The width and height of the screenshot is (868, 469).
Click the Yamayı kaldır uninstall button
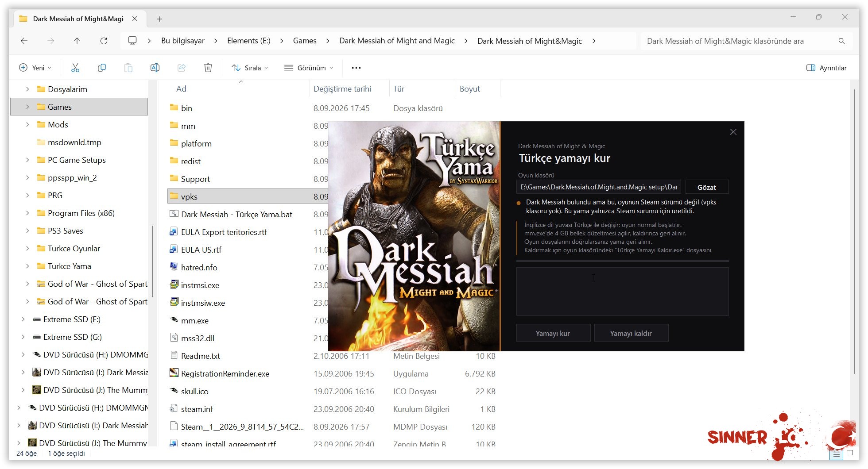[x=631, y=333]
